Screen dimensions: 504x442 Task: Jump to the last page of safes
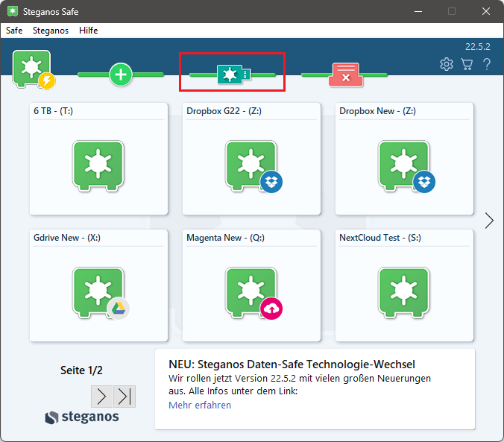tap(125, 396)
